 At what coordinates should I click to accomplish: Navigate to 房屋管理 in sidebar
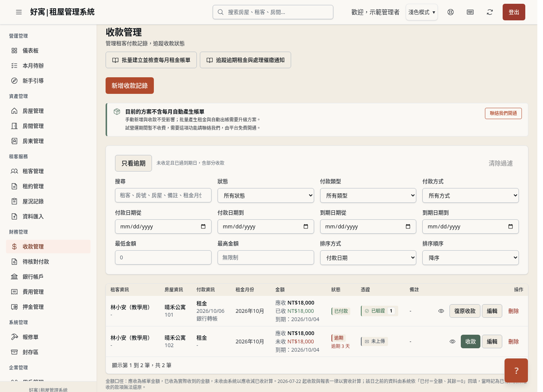48,111
